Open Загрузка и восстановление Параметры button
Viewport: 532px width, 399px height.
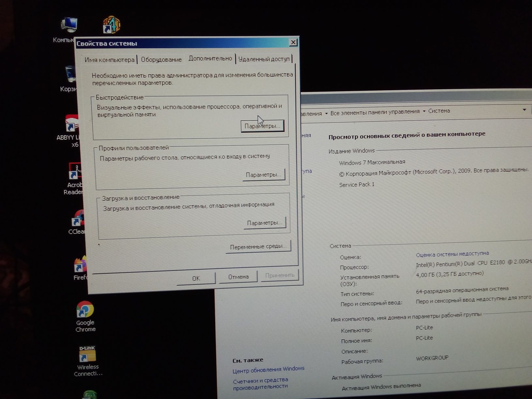point(265,223)
